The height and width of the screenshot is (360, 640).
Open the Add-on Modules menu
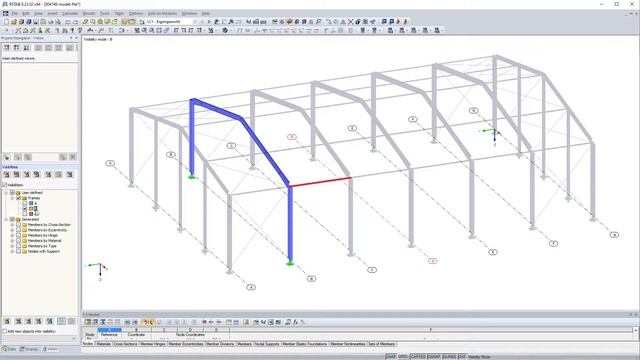162,13
